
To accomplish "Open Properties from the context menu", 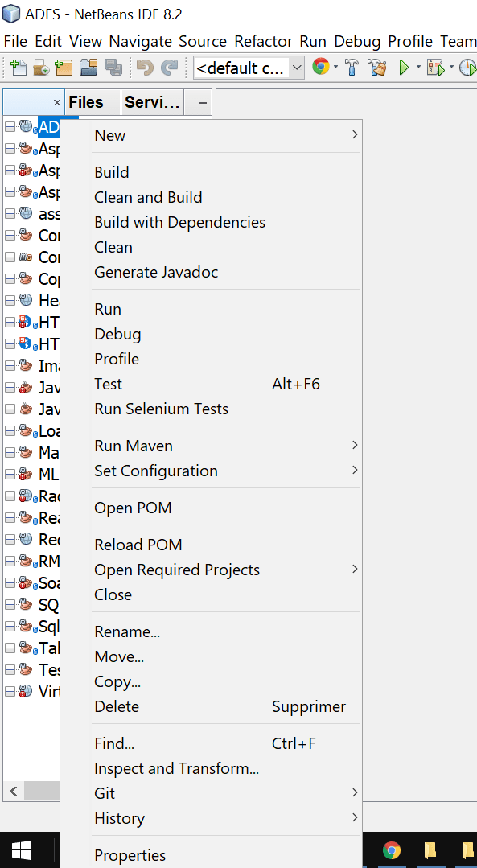I will pyautogui.click(x=130, y=855).
